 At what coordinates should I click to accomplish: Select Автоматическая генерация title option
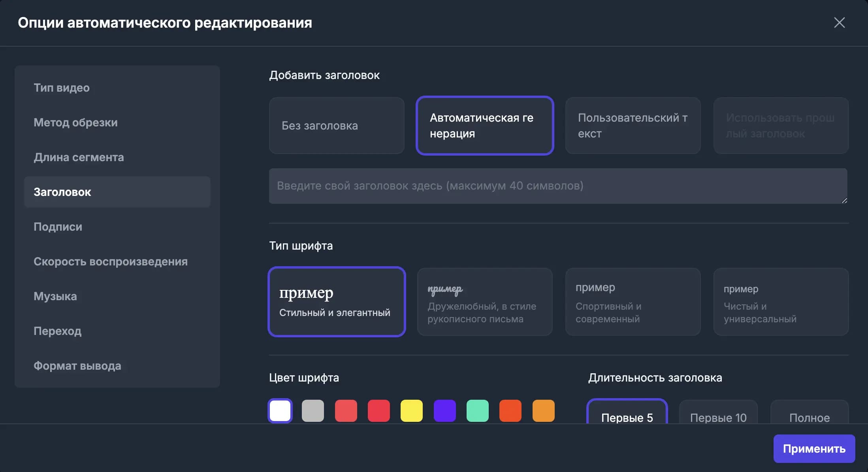485,126
